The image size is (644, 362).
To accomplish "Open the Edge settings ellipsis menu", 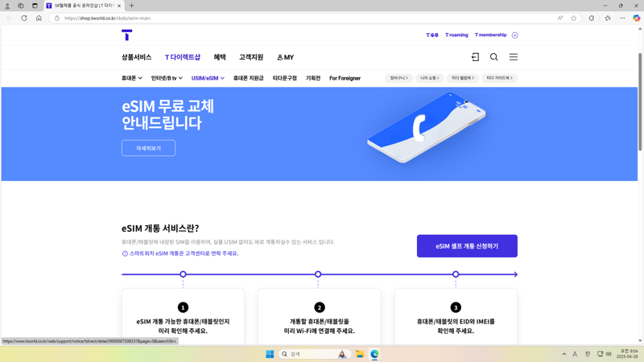I will [x=622, y=18].
